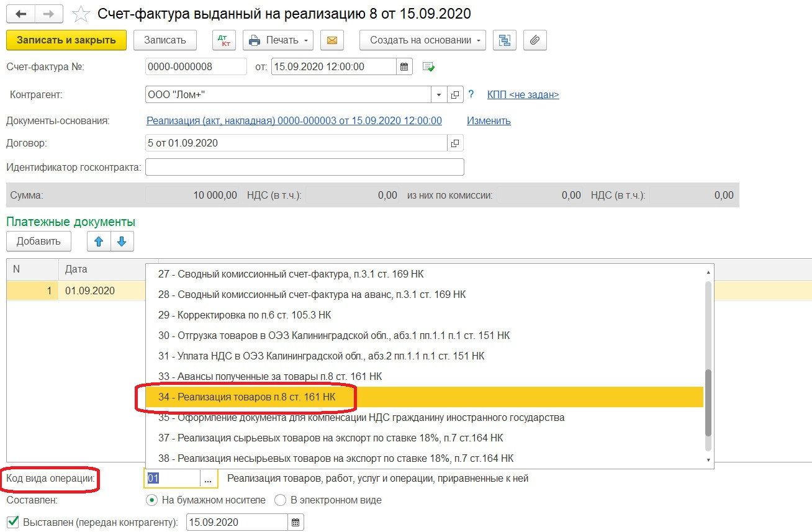812x532 pixels.
Task: Open the Контрагент card icon
Action: [455, 95]
